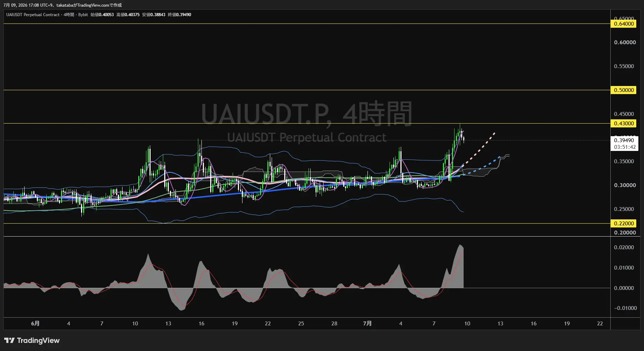Click the 6月 date marker on time axis

pos(35,324)
